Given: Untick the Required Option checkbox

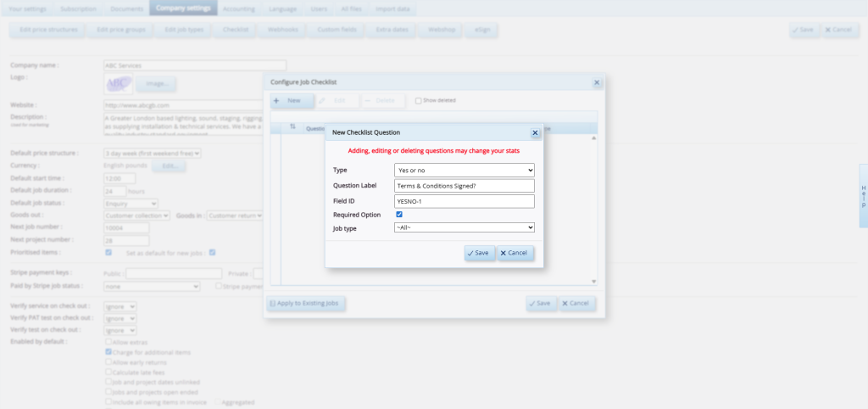Looking at the screenshot, I should [x=399, y=215].
